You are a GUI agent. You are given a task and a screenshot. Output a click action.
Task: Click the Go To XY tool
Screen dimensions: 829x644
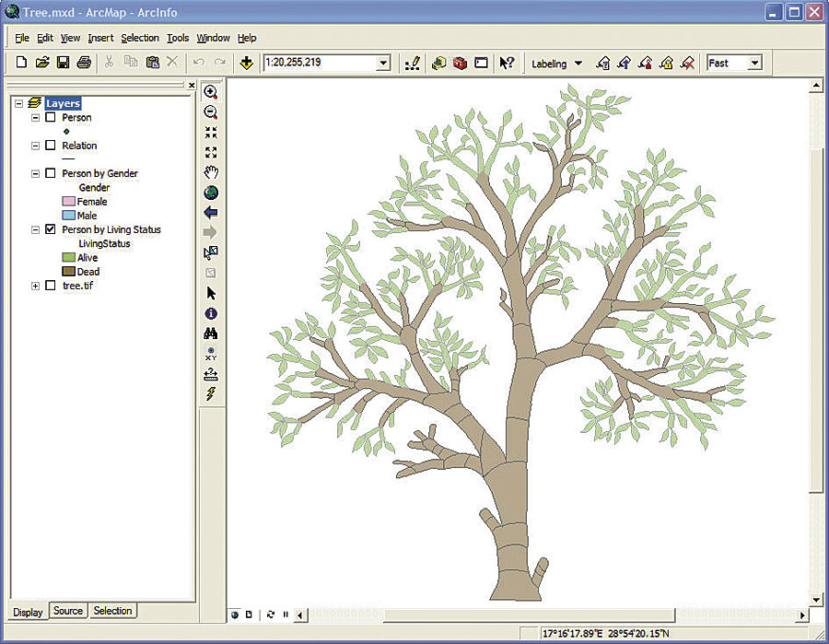(211, 354)
